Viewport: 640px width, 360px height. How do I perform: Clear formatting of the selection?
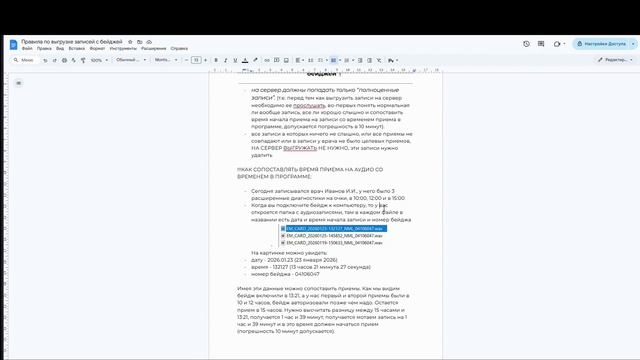379,60
